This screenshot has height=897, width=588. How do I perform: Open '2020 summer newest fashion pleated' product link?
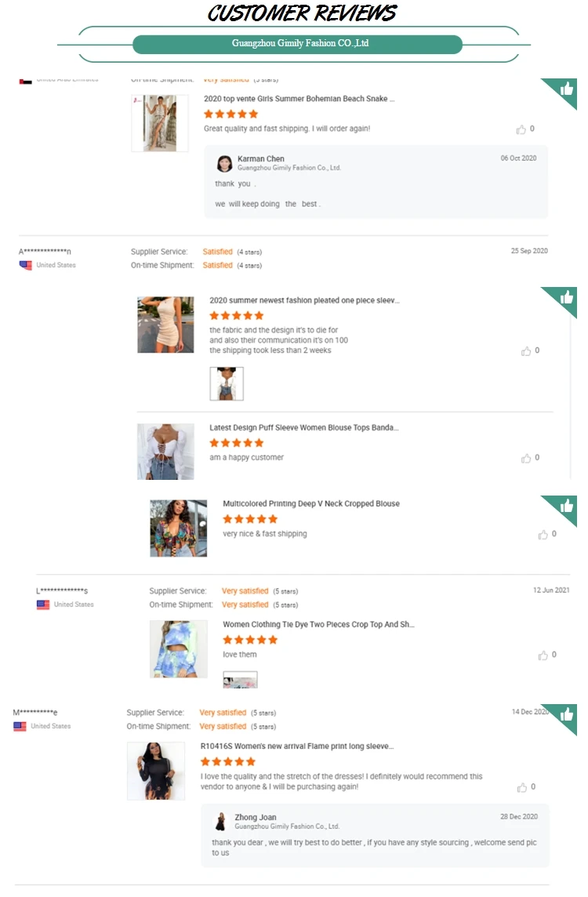304,300
